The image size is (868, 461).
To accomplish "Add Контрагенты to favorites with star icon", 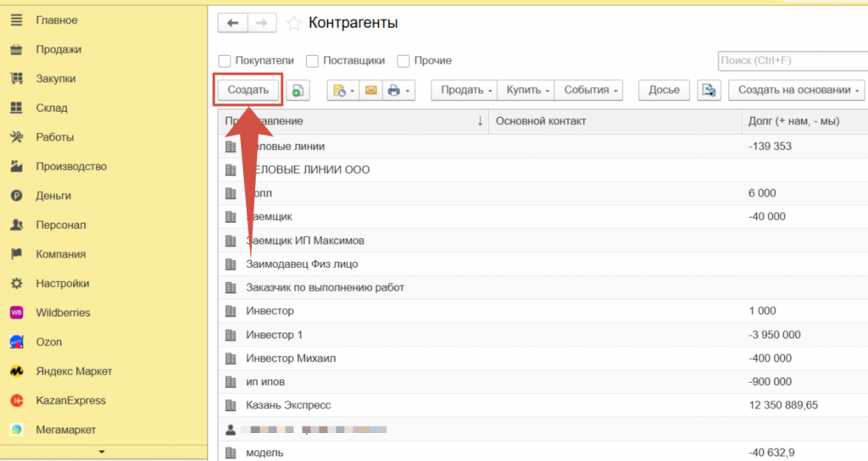I will [293, 24].
